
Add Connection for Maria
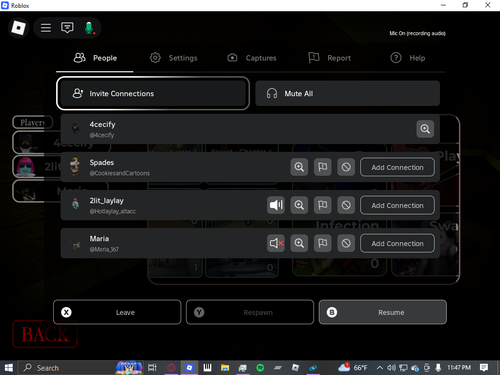(x=397, y=243)
